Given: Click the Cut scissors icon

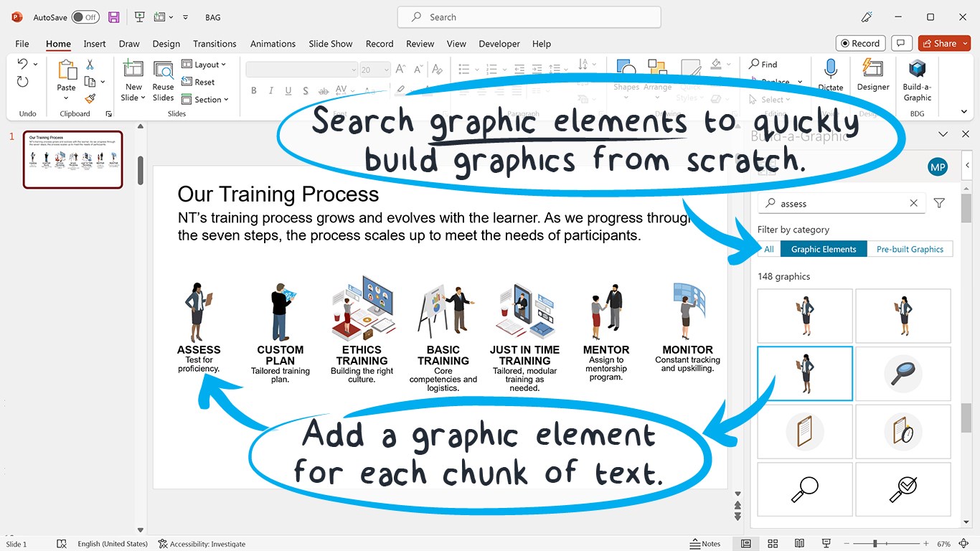Looking at the screenshot, I should (90, 65).
